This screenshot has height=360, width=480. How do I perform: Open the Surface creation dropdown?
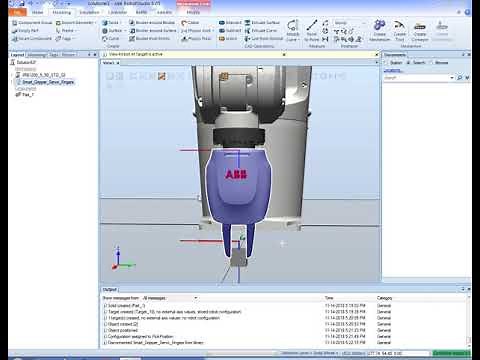[114, 31]
